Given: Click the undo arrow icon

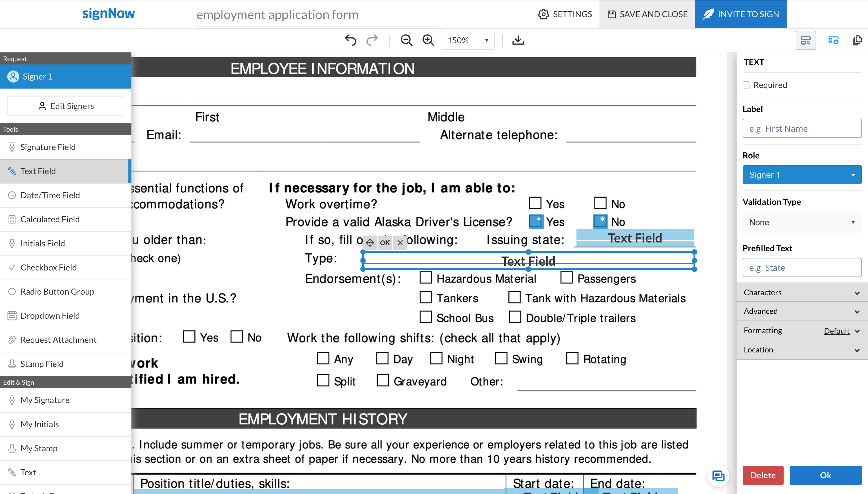Looking at the screenshot, I should click(x=350, y=40).
